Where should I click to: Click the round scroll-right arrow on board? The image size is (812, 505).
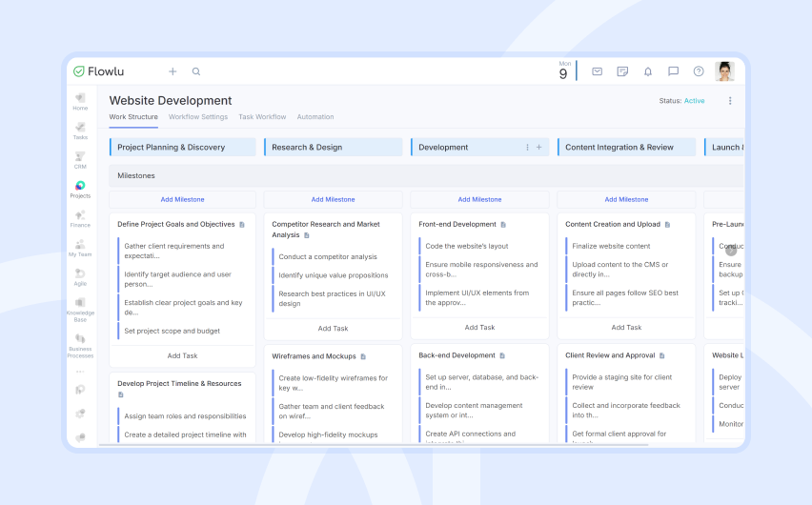(x=731, y=251)
